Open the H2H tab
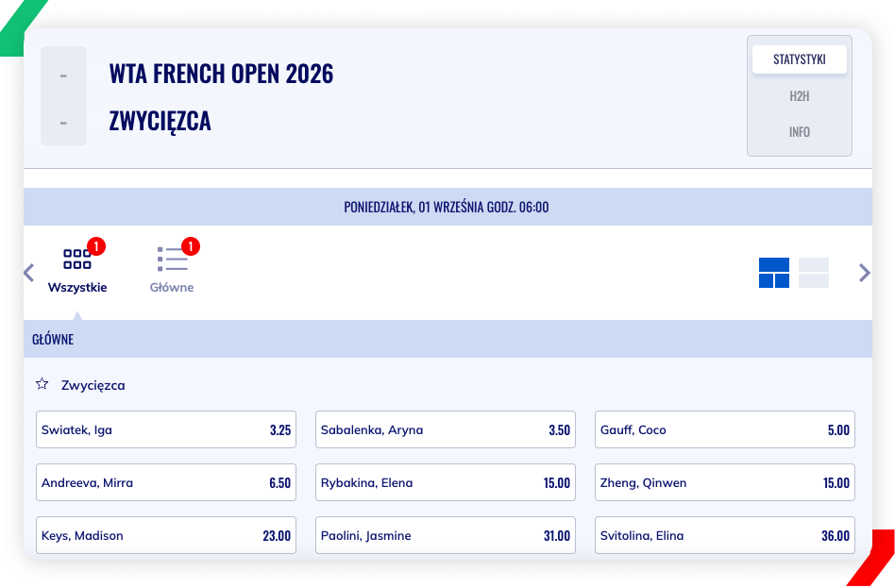 (x=799, y=96)
